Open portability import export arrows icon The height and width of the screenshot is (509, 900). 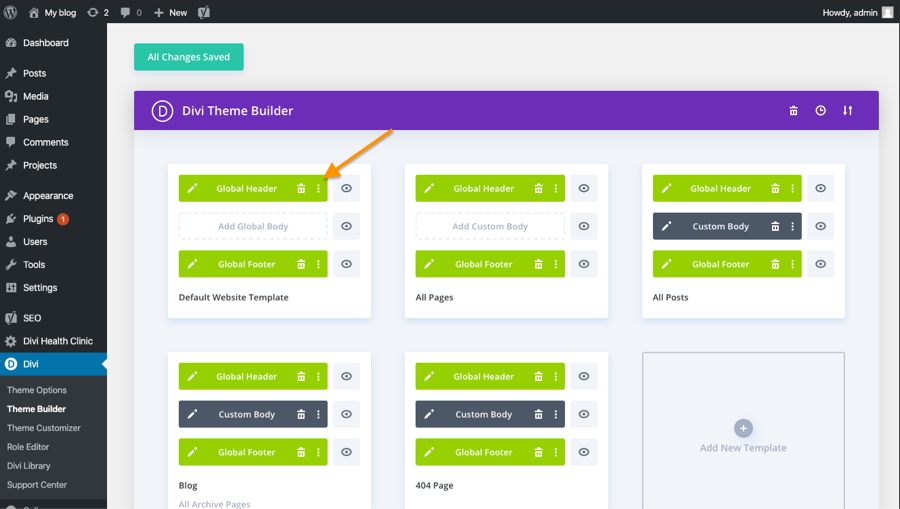(847, 111)
